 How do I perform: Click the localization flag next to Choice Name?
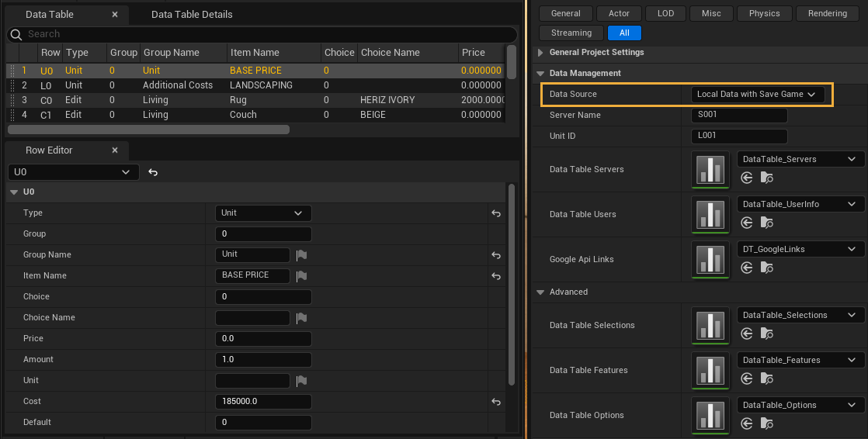pos(301,318)
